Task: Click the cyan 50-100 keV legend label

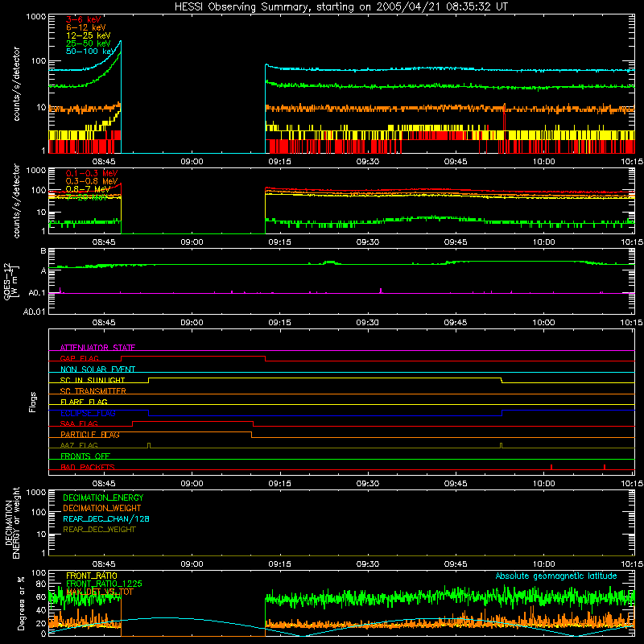Action: pyautogui.click(x=91, y=52)
